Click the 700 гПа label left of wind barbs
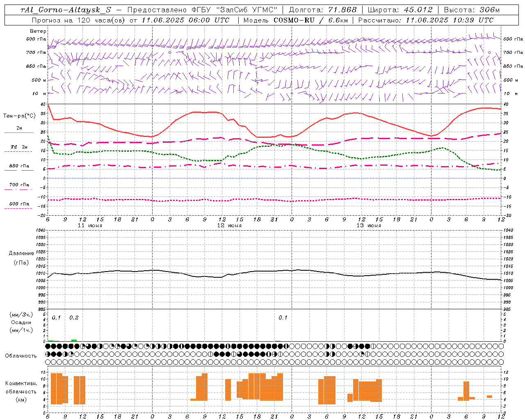Screen dimensions: 525x420 click(36, 52)
